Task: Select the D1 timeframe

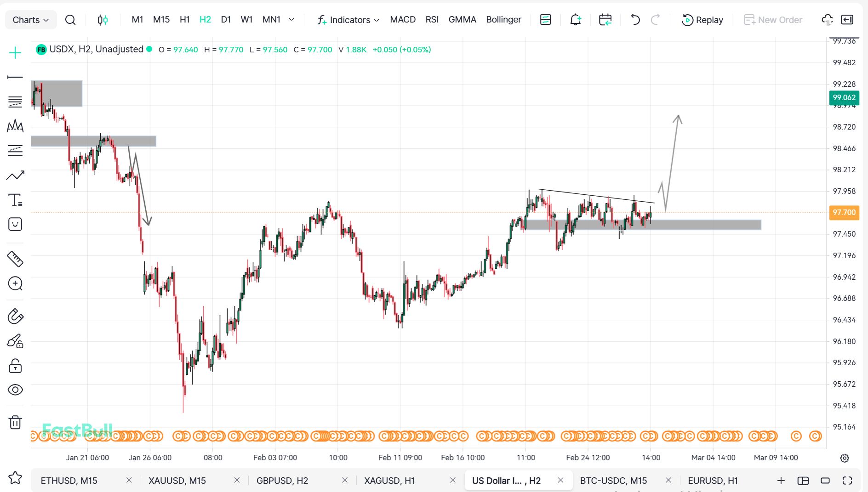Action: tap(226, 20)
